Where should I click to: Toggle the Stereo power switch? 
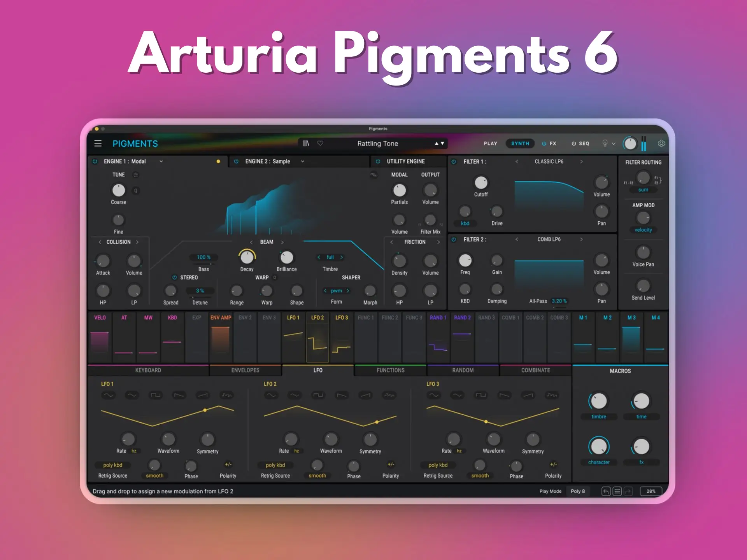[x=174, y=278]
